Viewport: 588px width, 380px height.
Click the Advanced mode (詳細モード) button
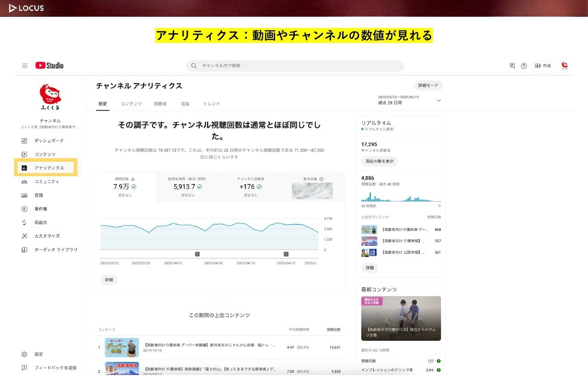pyautogui.click(x=428, y=85)
